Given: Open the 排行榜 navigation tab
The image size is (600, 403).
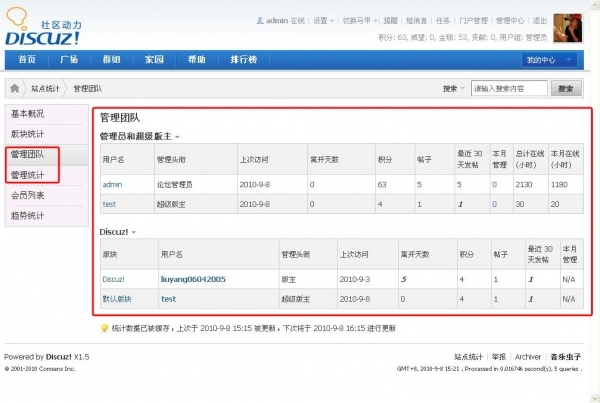Looking at the screenshot, I should click(x=244, y=59).
